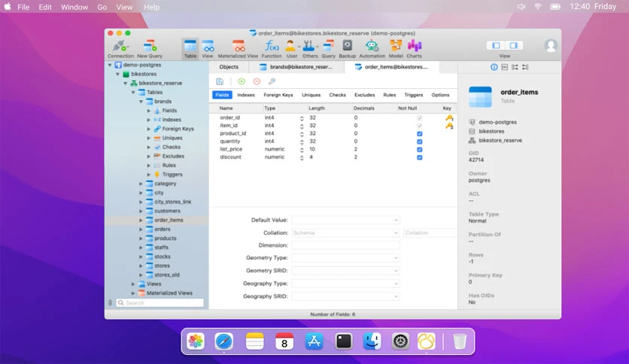Open the Geometry Type dropdown

(x=345, y=258)
